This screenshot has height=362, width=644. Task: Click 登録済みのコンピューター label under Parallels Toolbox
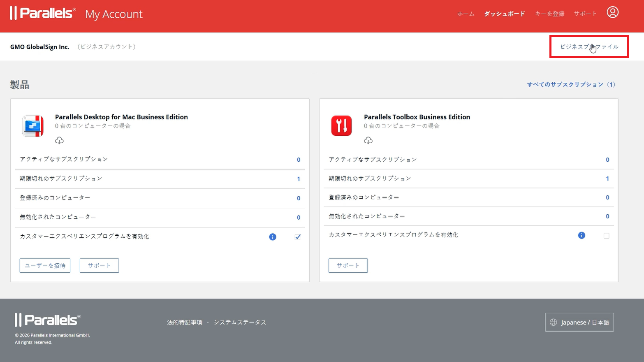pos(364,197)
